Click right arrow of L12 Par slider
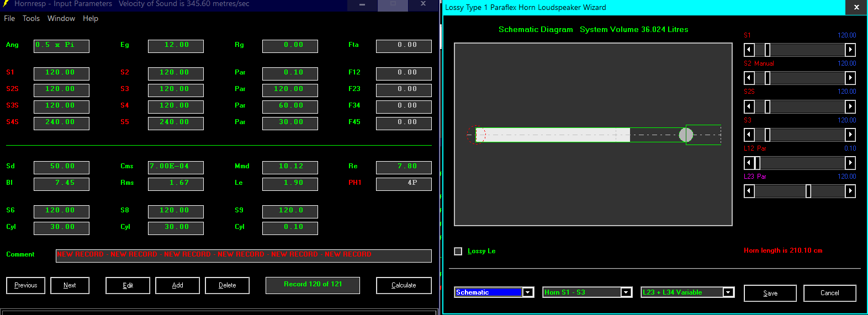 point(850,163)
